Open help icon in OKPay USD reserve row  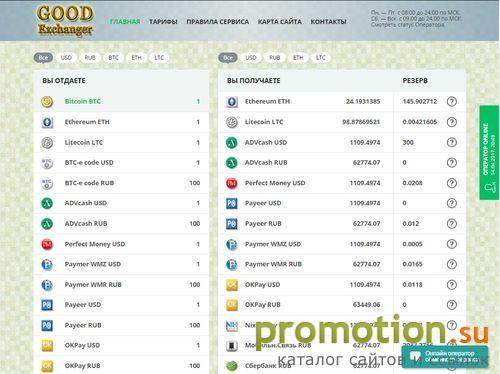[452, 285]
